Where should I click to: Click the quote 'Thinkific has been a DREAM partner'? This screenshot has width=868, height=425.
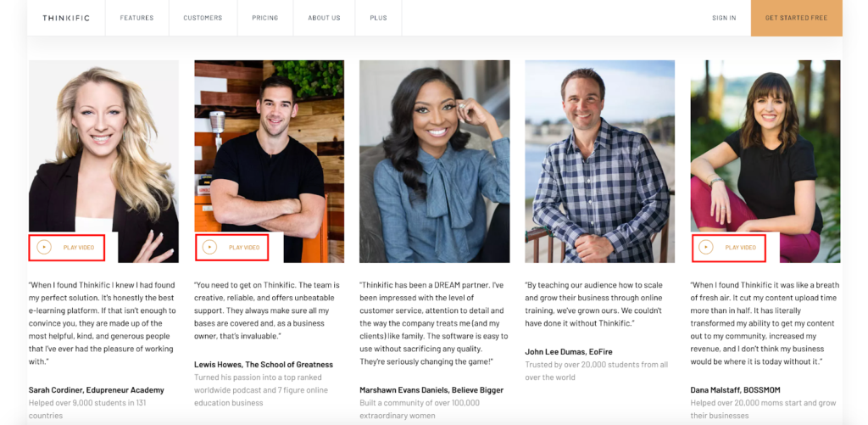click(433, 323)
